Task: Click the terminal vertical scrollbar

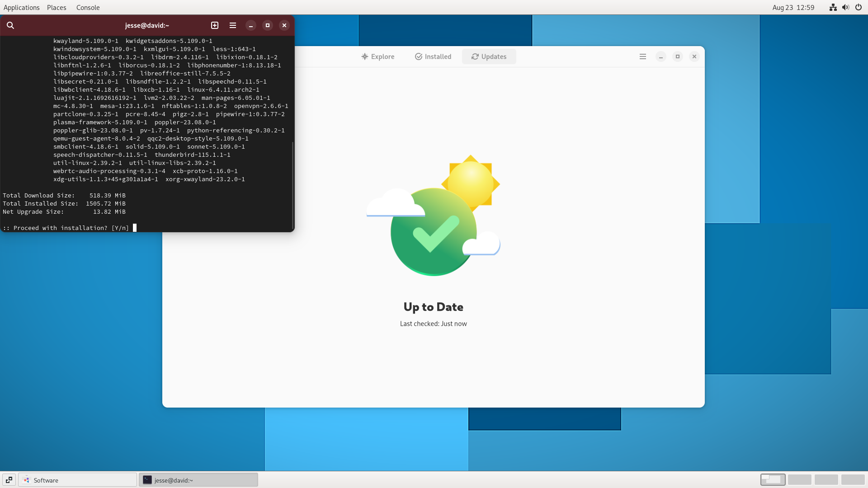Action: coord(293,185)
